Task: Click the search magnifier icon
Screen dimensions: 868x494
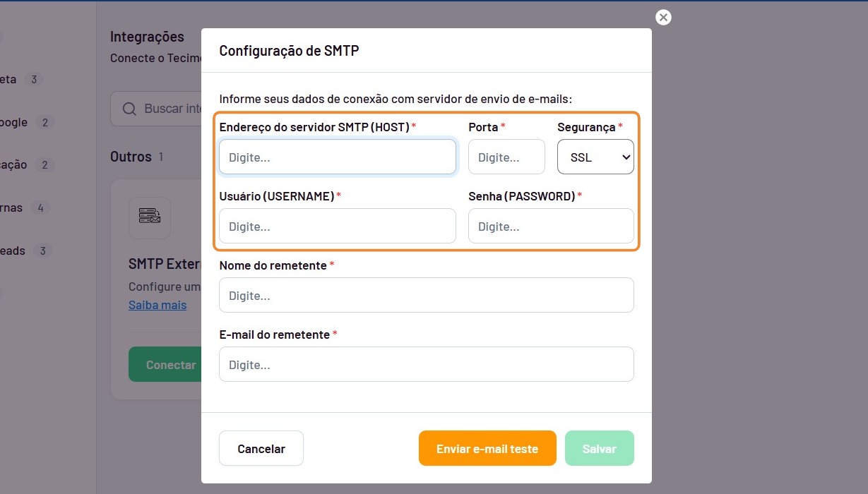Action: tap(130, 109)
